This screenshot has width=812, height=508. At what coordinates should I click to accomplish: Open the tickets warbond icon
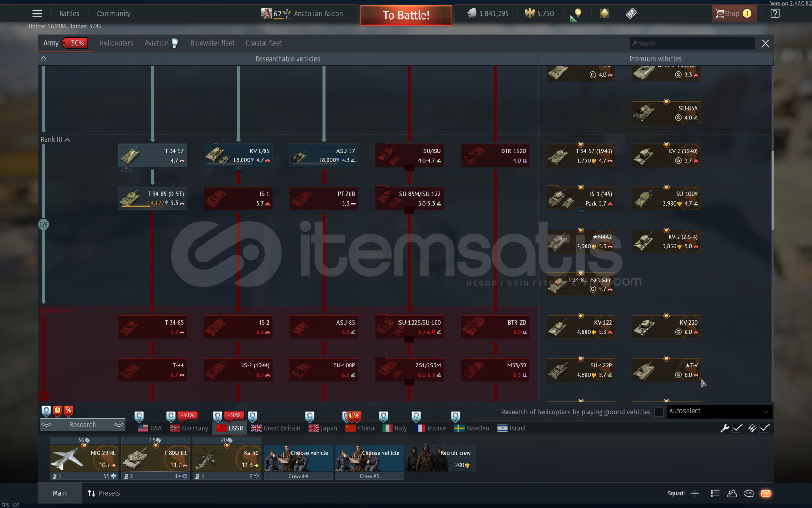632,14
